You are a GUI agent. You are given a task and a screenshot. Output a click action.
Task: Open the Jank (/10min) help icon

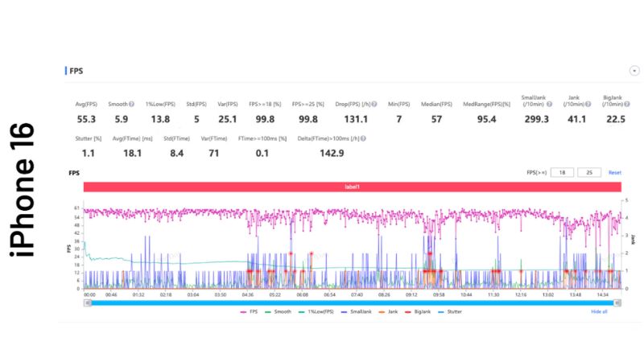588,105
